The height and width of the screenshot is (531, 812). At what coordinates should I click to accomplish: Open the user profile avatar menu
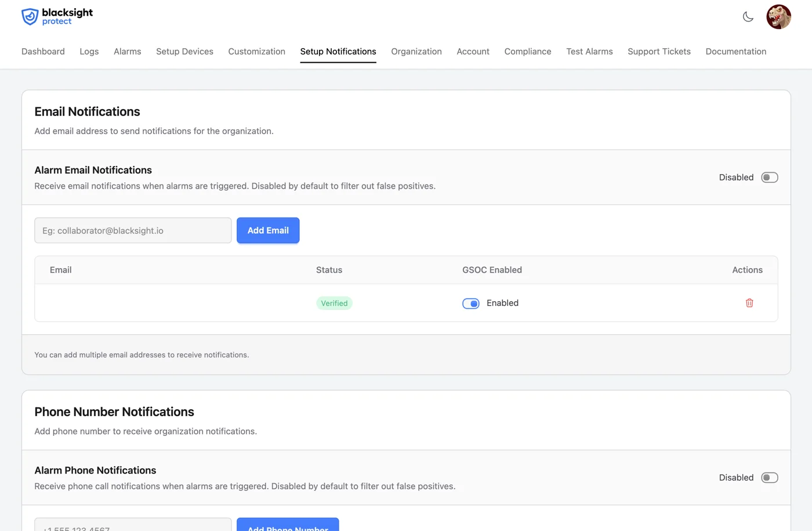(779, 17)
